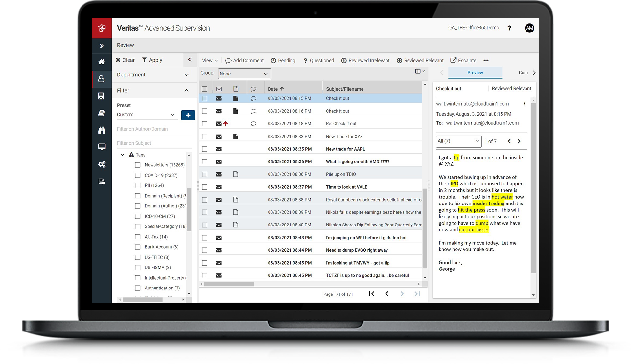
Task: Collapse the filter panel with double-left arrow
Action: click(190, 60)
